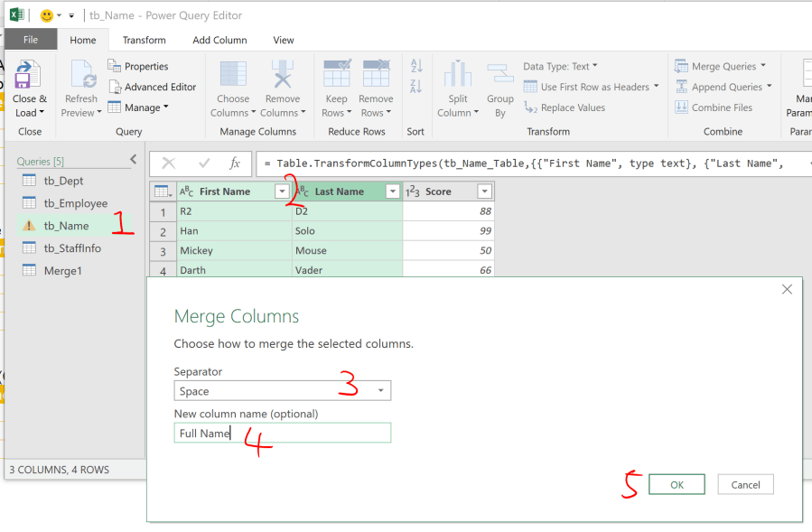Screen dimensions: 812x532
Task: Click the Keep Rows icon
Action: pos(336,76)
